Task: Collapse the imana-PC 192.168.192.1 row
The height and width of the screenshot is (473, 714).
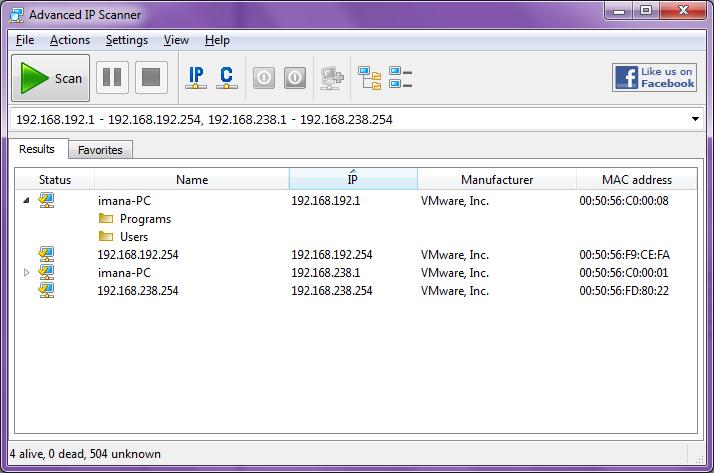Action: [26, 200]
